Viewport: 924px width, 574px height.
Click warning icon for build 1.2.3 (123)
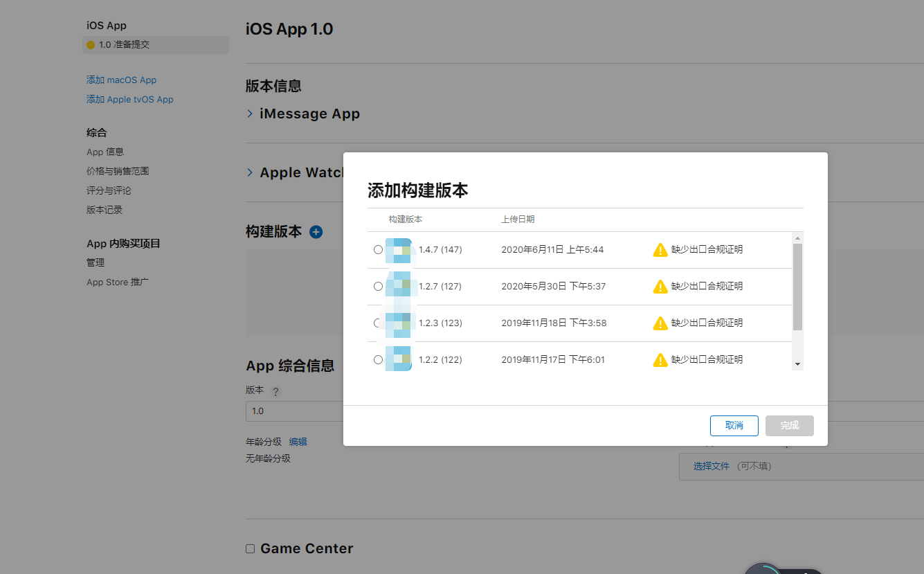coord(660,323)
